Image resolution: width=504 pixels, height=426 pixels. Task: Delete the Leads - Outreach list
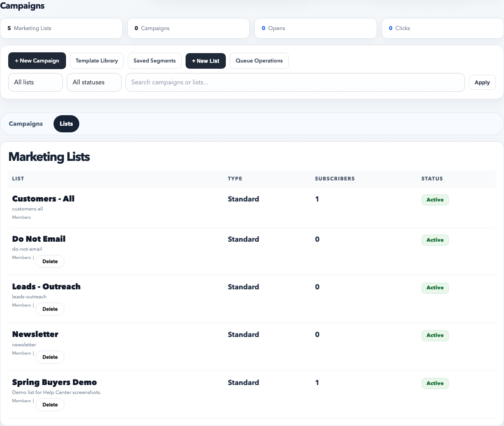(50, 309)
